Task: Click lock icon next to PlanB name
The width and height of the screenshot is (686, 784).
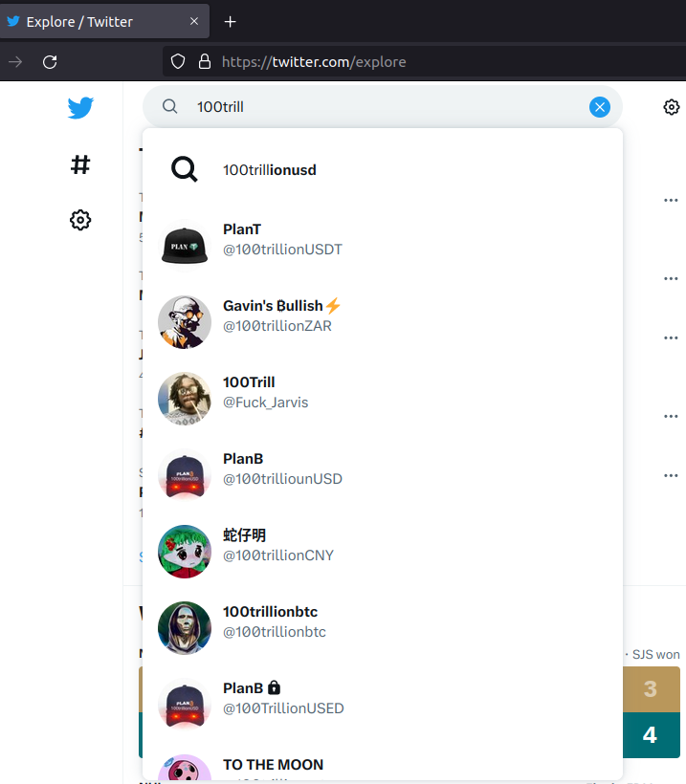Action: click(274, 687)
